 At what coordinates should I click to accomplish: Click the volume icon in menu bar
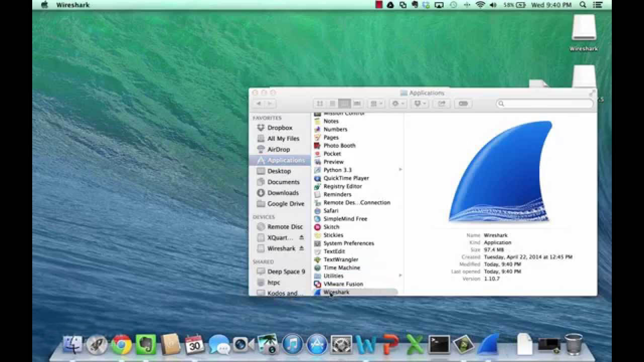[493, 5]
